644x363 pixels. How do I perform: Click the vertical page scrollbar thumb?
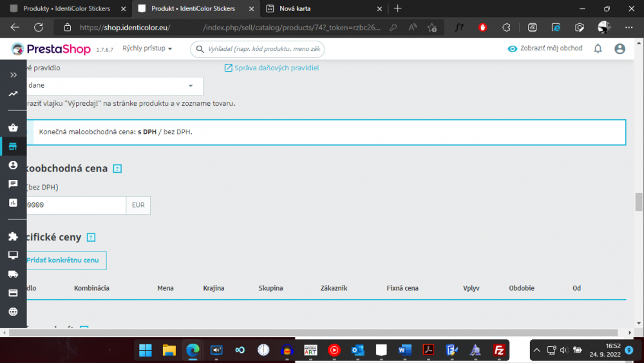[639, 201]
